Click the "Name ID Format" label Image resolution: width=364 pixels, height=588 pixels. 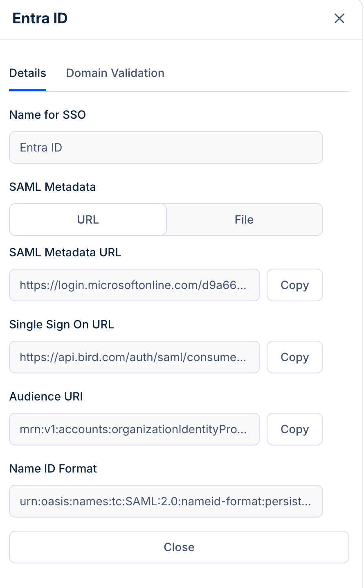click(x=53, y=468)
